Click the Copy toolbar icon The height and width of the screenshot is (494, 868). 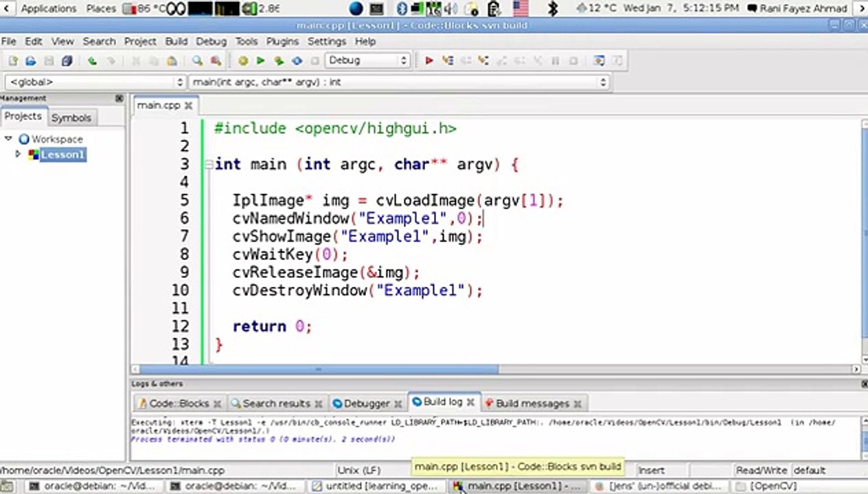[154, 60]
